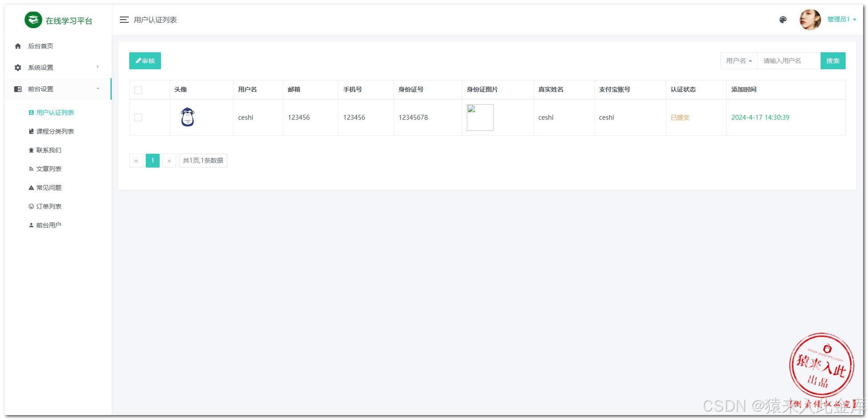868x420 pixels.
Task: Open the 前台设置 menu label
Action: [x=41, y=89]
